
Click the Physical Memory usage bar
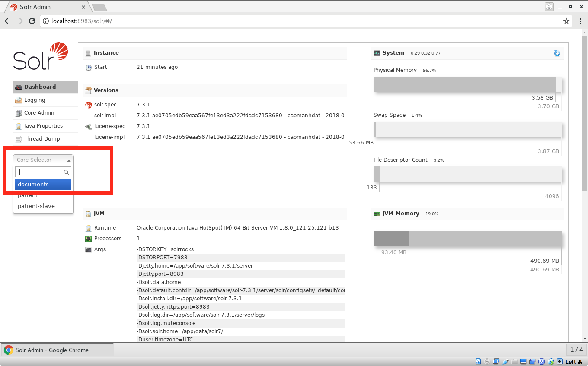[x=467, y=84]
